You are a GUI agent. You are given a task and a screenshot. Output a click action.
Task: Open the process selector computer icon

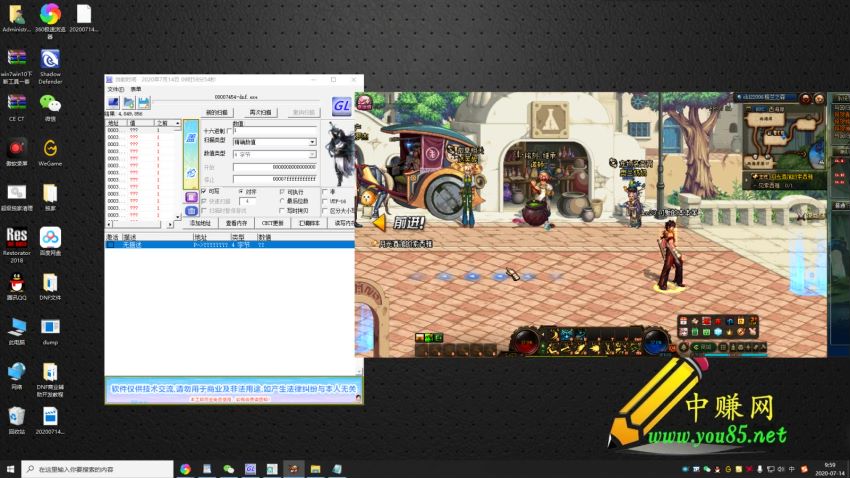pyautogui.click(x=113, y=102)
